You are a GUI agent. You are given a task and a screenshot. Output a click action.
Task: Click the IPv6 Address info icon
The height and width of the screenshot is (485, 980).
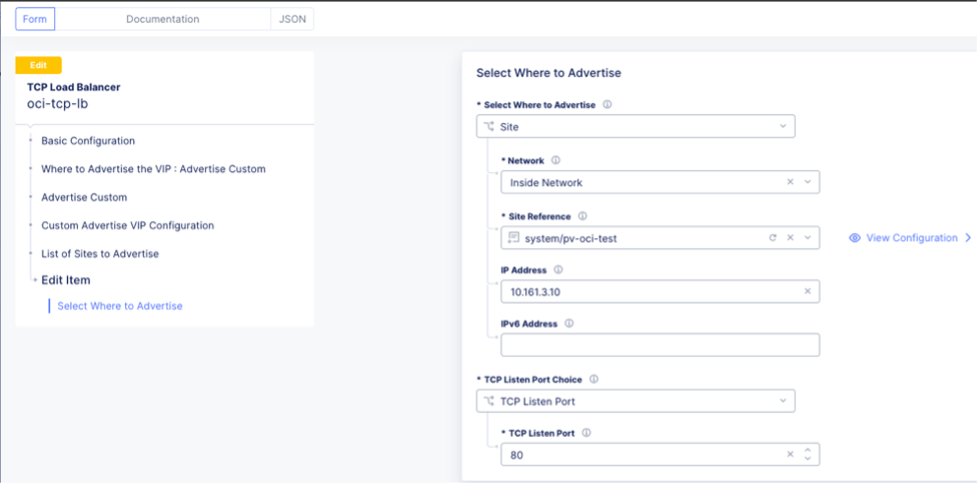click(x=569, y=324)
